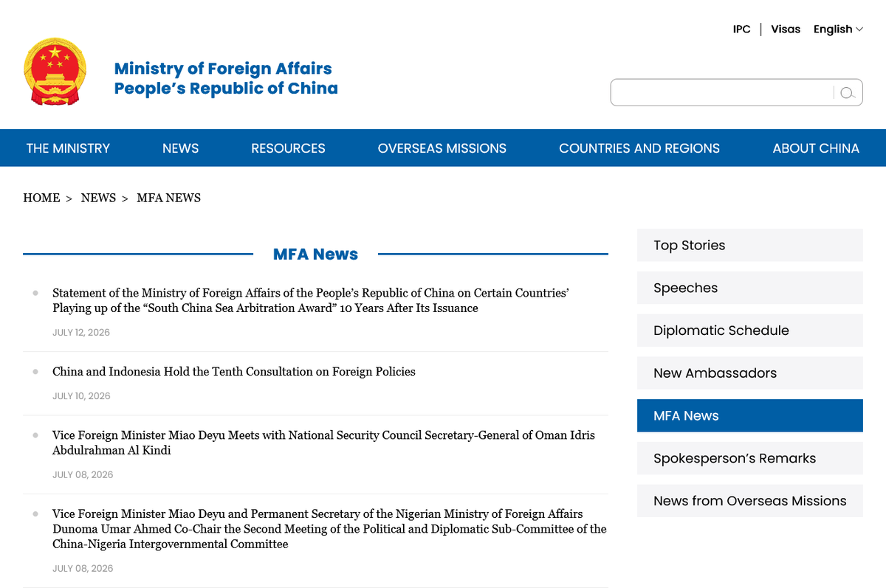
Task: Click the national emblem logo
Action: pos(55,72)
